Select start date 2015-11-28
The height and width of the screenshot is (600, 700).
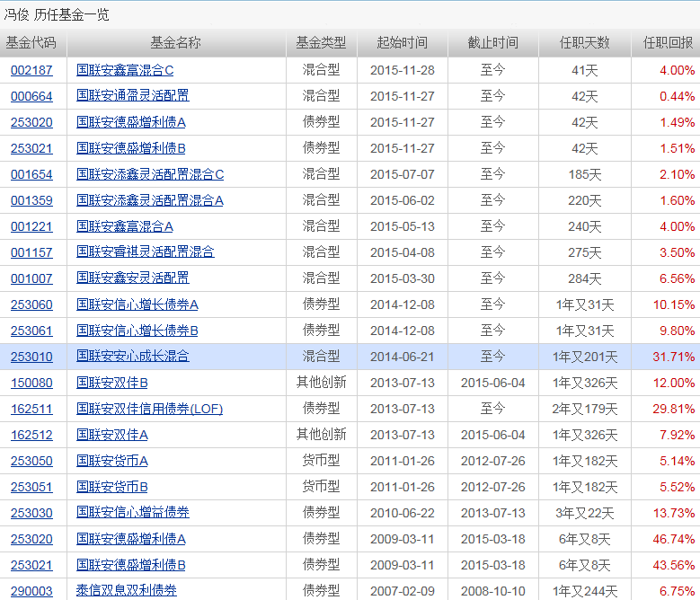(403, 70)
